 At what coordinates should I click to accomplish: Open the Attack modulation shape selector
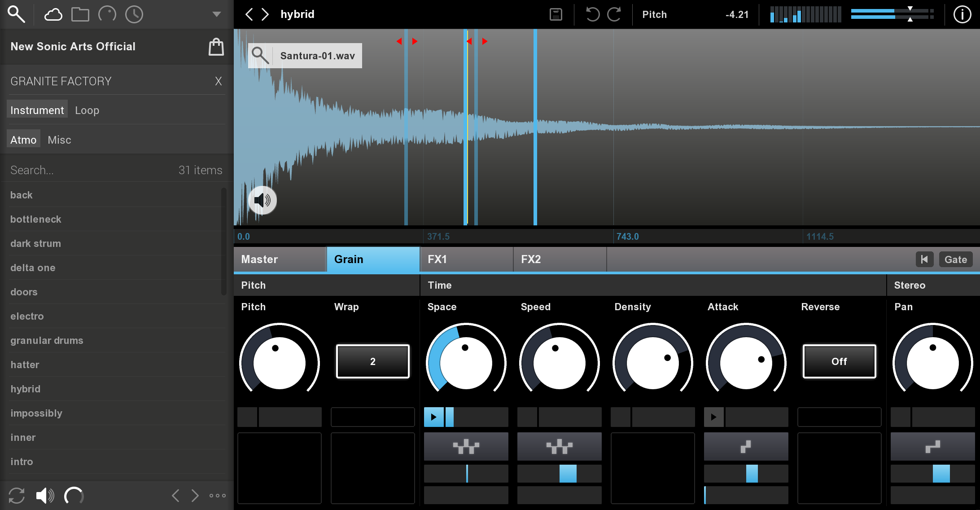click(x=746, y=447)
